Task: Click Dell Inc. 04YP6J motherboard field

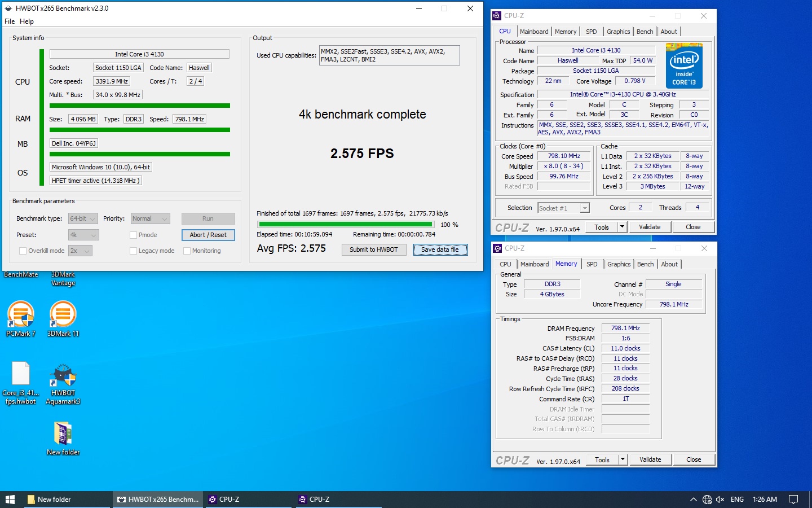Action: tap(74, 143)
